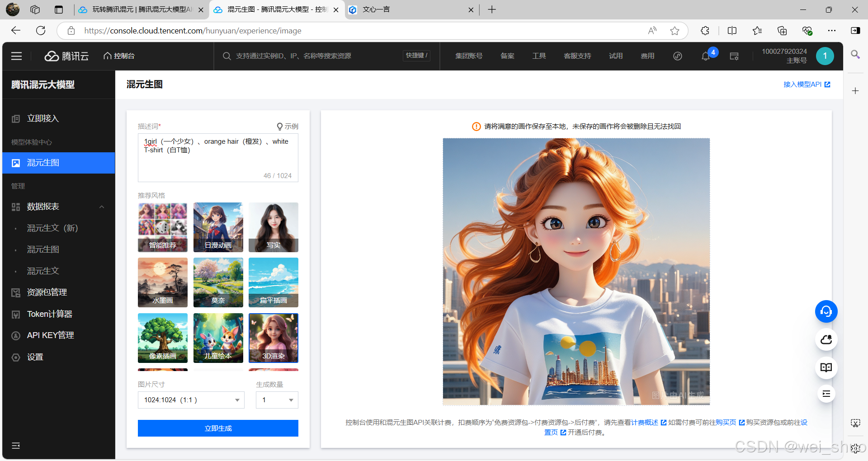
Task: Open 混元生图 report under 数据报表
Action: (x=43, y=249)
